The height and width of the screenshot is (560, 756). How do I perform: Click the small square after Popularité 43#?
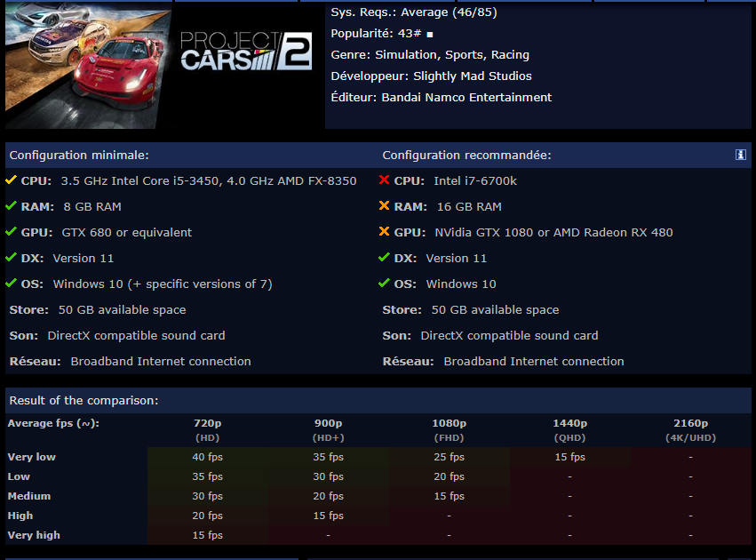click(x=430, y=35)
